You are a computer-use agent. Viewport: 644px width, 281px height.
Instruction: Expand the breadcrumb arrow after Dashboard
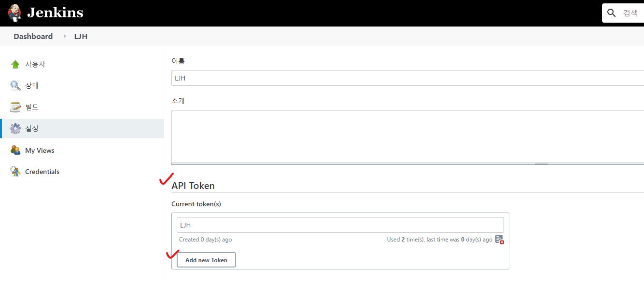pos(65,37)
